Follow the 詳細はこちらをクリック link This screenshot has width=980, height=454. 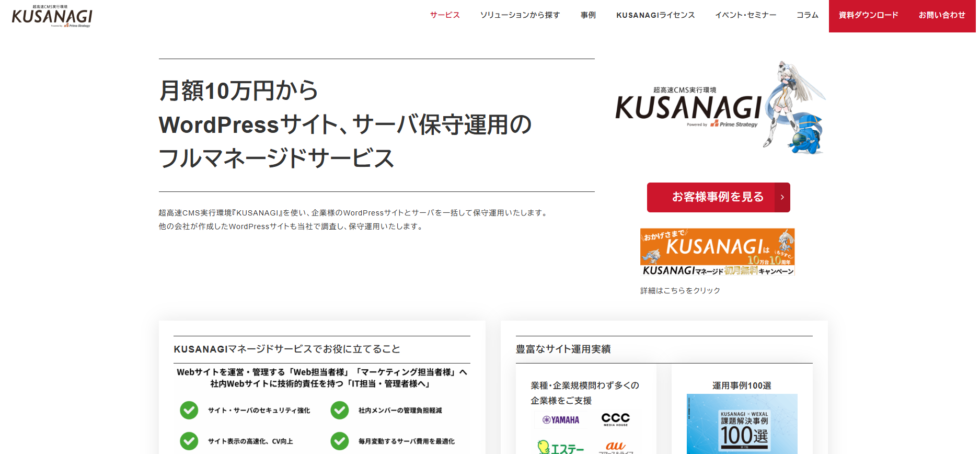[x=680, y=290]
